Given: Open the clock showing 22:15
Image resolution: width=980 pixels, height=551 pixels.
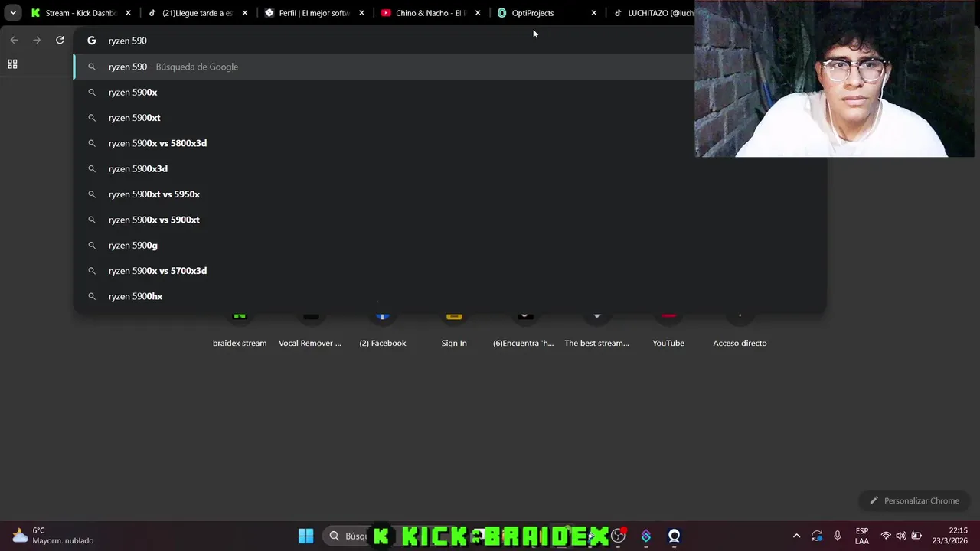Looking at the screenshot, I should coord(949,536).
